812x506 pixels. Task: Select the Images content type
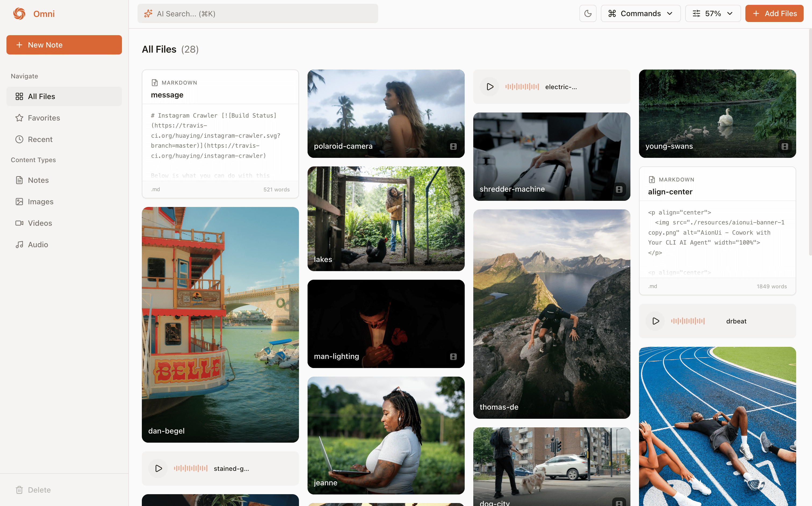pos(19,202)
